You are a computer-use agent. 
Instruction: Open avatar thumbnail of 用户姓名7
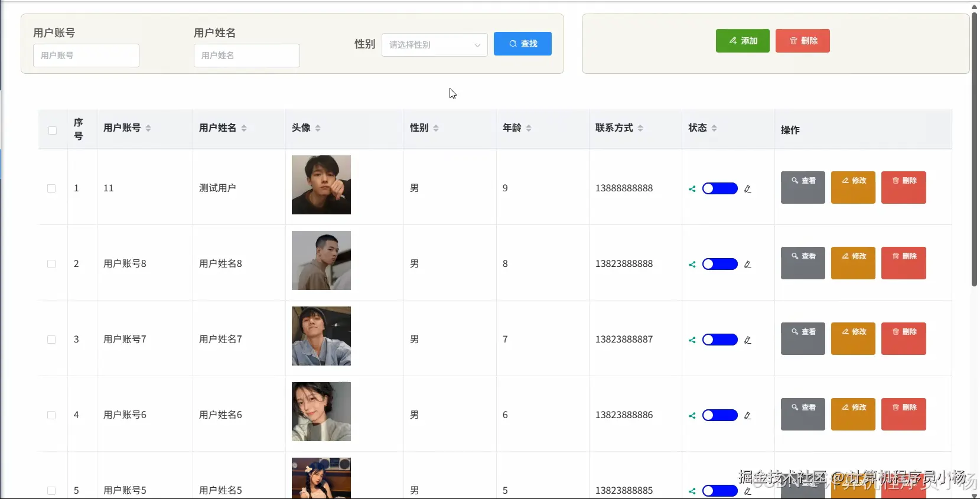tap(321, 336)
